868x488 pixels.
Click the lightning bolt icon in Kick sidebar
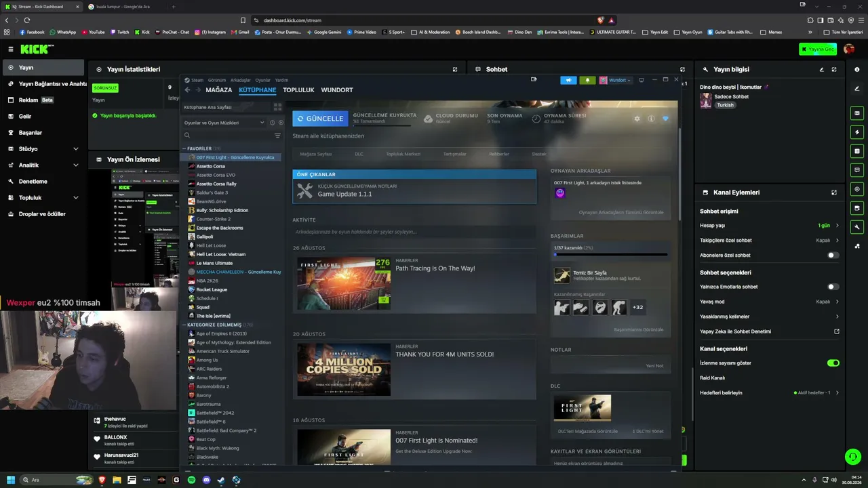(857, 132)
